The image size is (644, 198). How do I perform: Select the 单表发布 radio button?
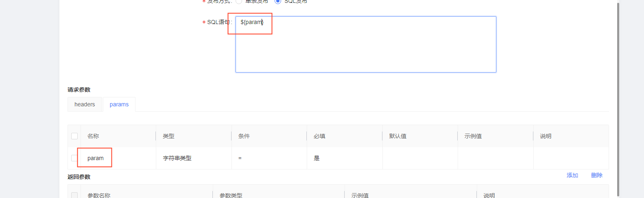tap(239, 1)
